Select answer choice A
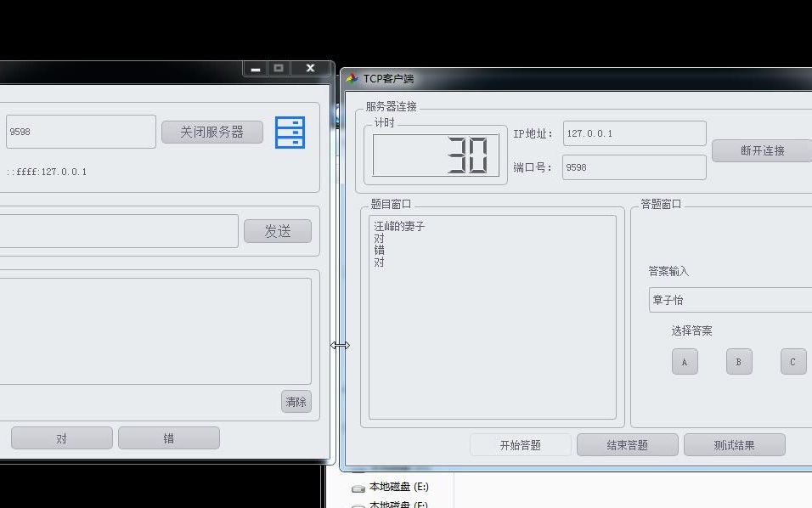 685,361
